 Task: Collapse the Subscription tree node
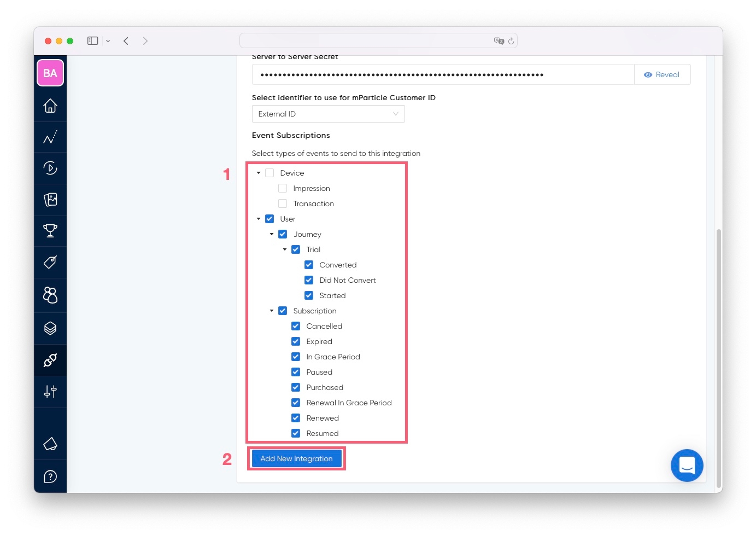(x=272, y=311)
